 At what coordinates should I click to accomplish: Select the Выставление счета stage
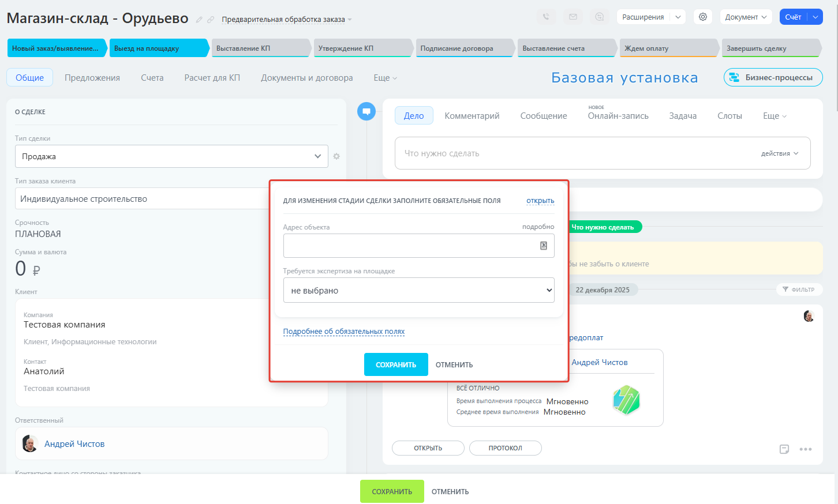tap(567, 48)
